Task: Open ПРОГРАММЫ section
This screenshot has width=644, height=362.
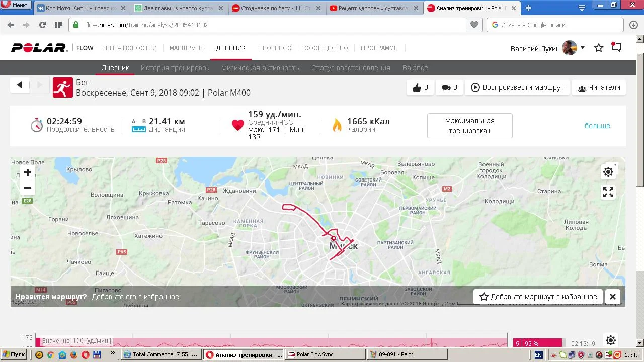Action: point(380,48)
